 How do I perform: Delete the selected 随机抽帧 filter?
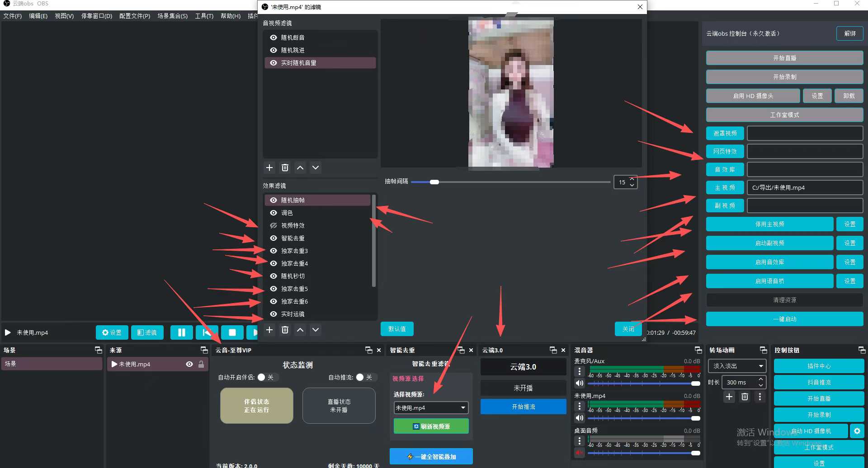[x=285, y=330]
